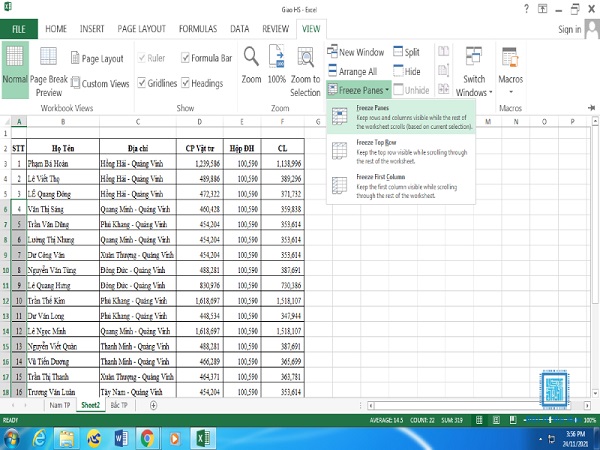Screen dimensions: 600x450
Task: Click Reset Window Position icon
Action: pyautogui.click(x=443, y=89)
